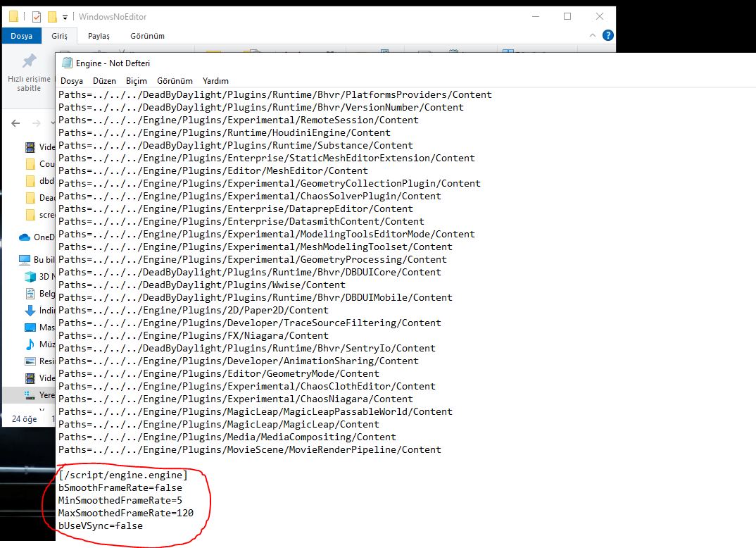Click the forward arrow in Explorer
This screenshot has width=756, height=548.
point(36,123)
